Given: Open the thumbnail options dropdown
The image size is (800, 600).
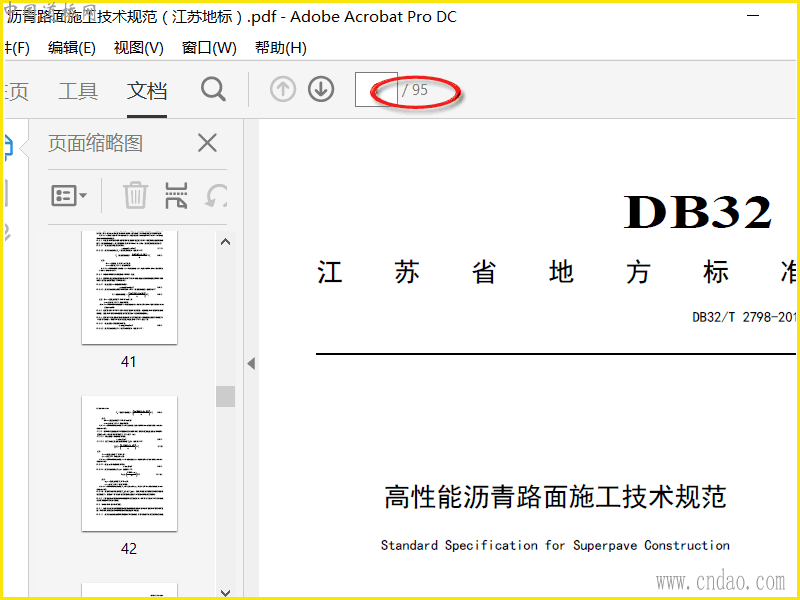Looking at the screenshot, I should click(69, 195).
